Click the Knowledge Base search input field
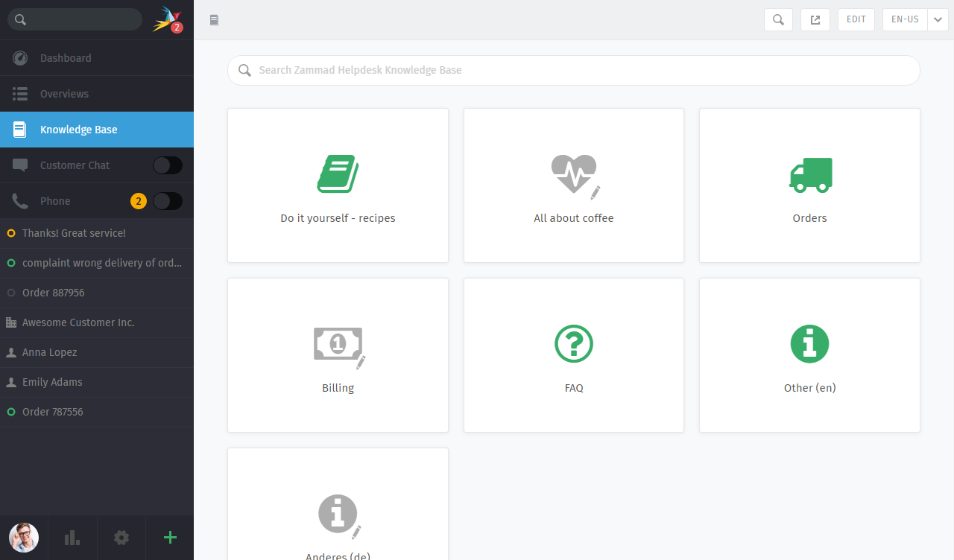The height and width of the screenshot is (560, 954). click(x=573, y=69)
